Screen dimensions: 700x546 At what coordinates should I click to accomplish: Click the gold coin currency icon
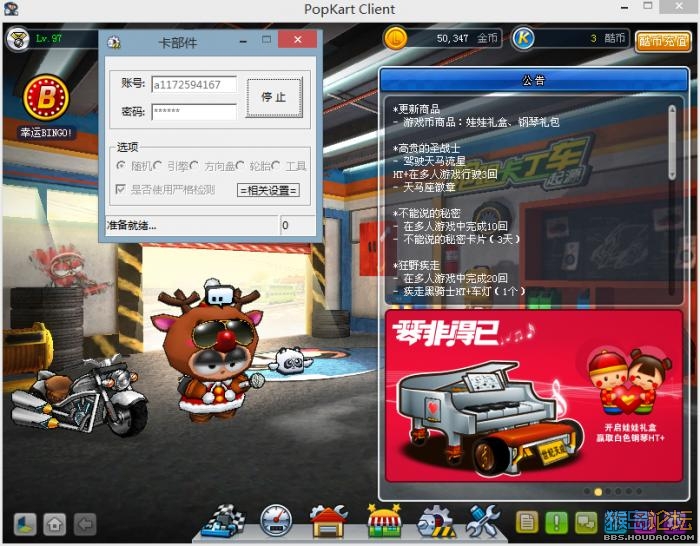(x=396, y=38)
